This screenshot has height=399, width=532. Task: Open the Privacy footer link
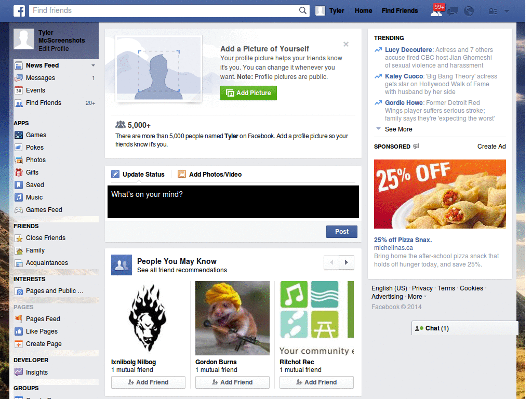point(422,288)
